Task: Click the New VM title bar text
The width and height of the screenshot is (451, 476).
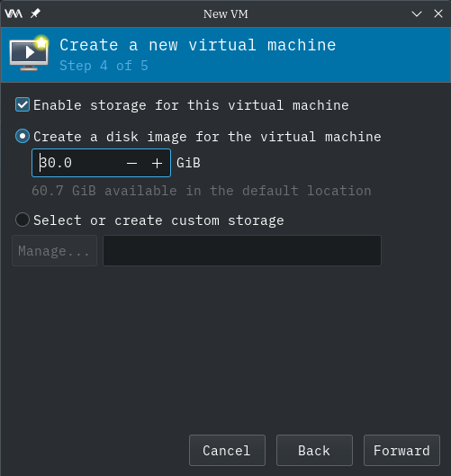Action: [226, 14]
